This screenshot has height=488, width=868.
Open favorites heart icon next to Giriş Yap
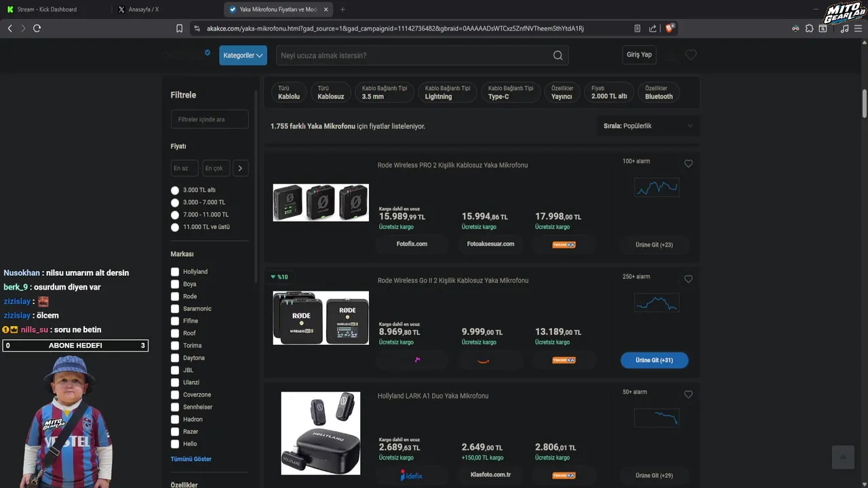(x=691, y=55)
